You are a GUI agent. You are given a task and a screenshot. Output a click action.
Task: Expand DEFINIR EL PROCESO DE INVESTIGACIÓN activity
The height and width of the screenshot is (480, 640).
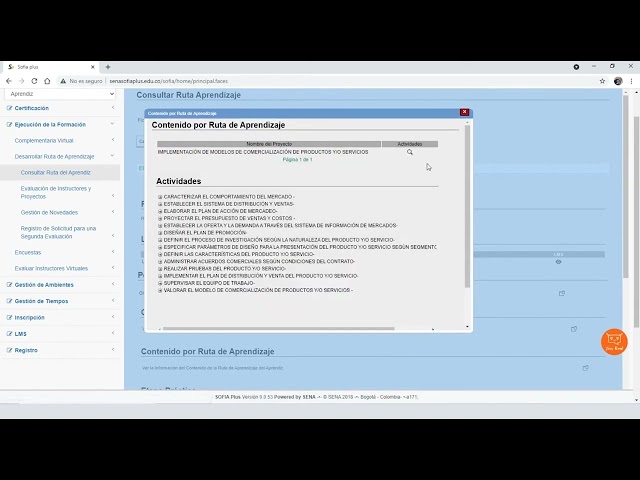pos(160,240)
